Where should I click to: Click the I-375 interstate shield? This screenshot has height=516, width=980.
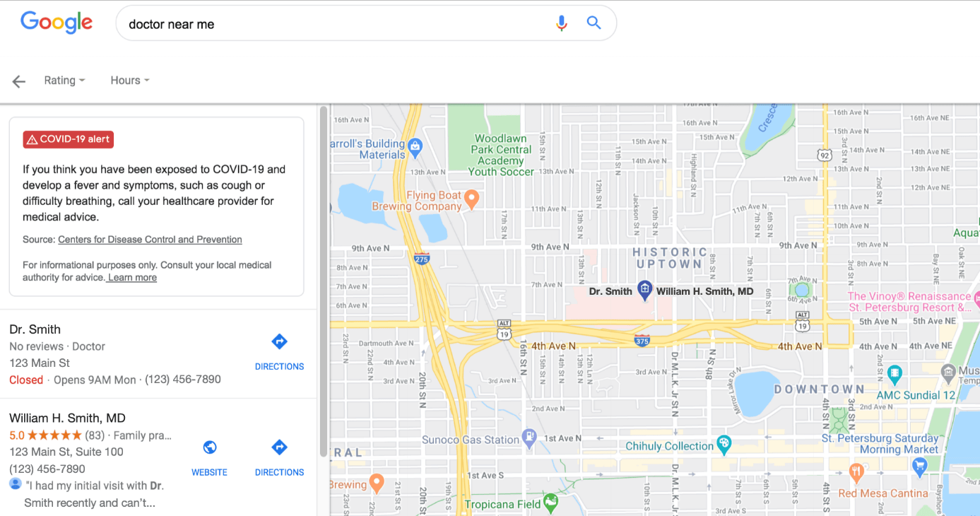pyautogui.click(x=642, y=340)
